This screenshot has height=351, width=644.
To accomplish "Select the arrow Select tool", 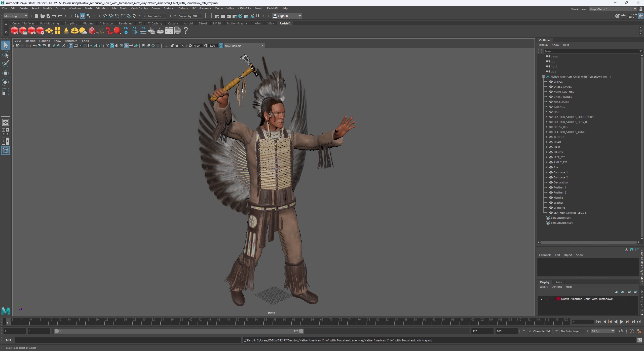I will pos(6,45).
